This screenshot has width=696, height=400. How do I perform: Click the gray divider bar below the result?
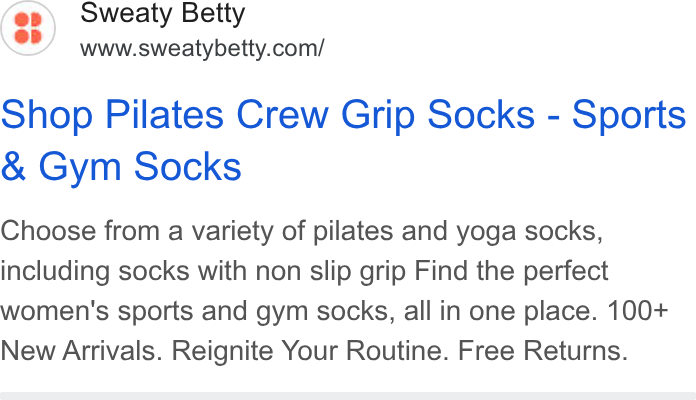[348, 396]
